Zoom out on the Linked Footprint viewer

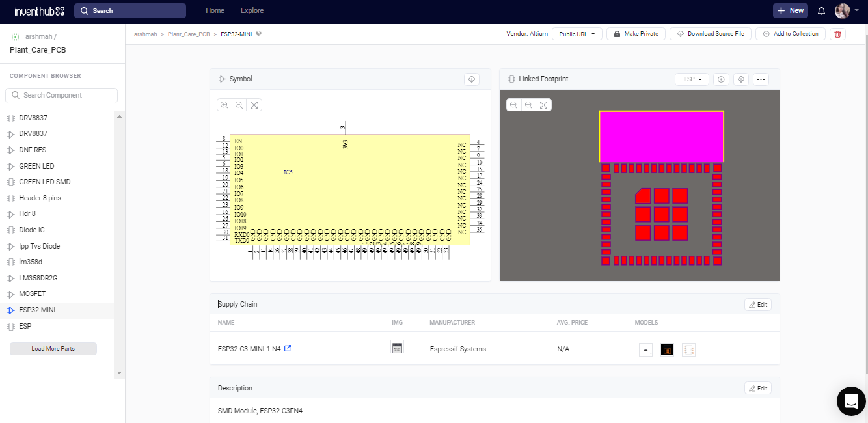click(x=529, y=105)
